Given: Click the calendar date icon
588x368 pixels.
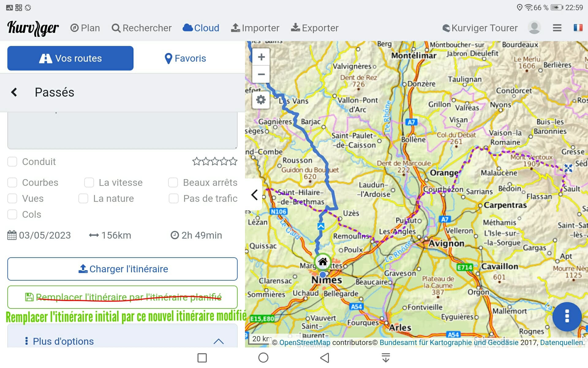Looking at the screenshot, I should click(12, 235).
